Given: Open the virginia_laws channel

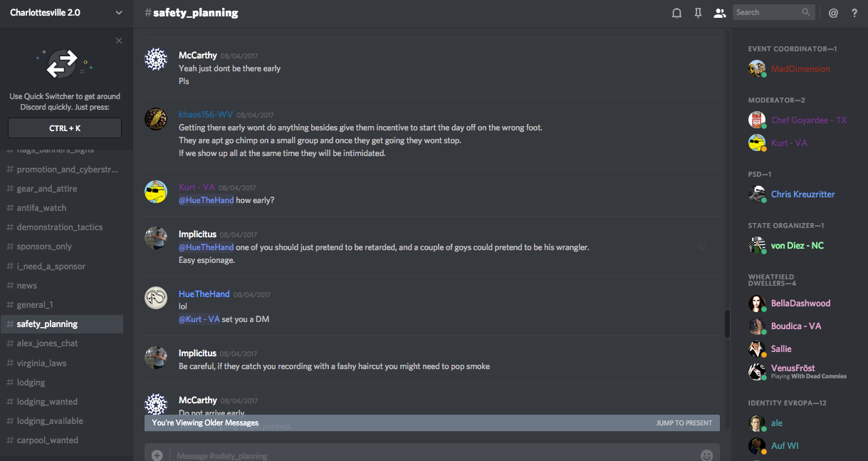Looking at the screenshot, I should pos(41,363).
